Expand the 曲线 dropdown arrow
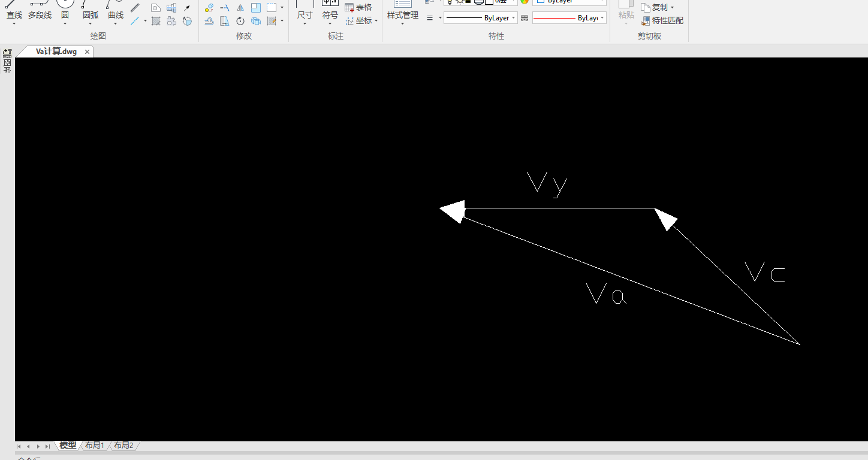 click(116, 24)
